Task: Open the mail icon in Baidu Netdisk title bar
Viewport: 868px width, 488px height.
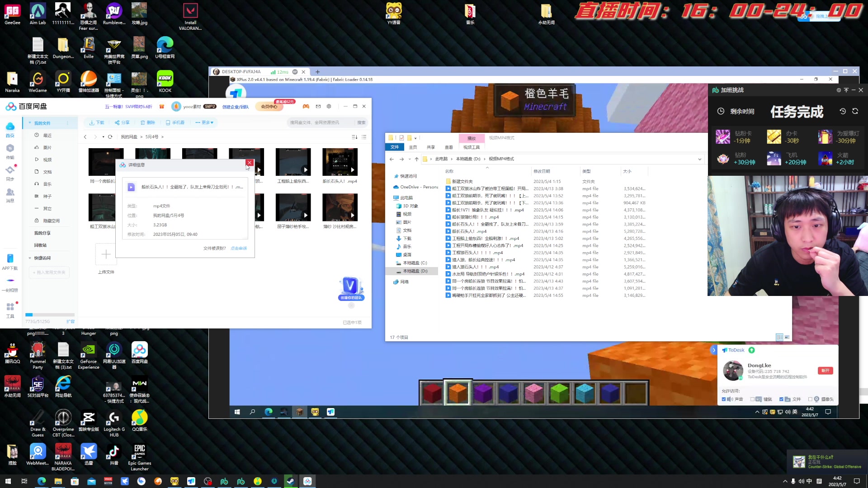Action: pos(318,107)
